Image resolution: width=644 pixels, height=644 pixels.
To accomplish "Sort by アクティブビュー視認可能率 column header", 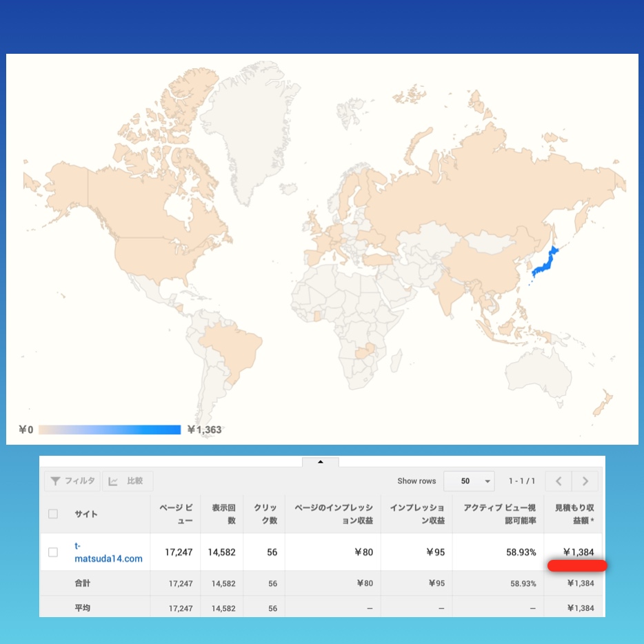I will point(499,514).
